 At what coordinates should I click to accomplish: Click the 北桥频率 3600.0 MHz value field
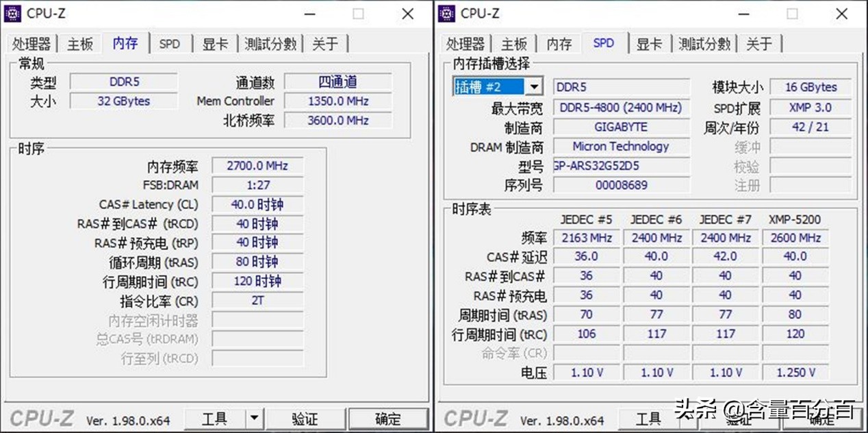(x=337, y=120)
